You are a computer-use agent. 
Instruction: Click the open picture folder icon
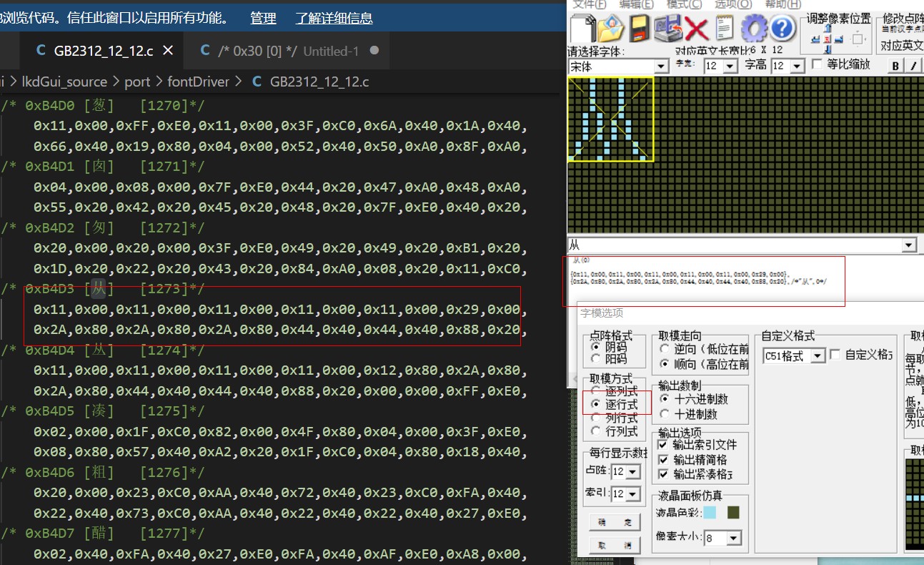(x=612, y=29)
